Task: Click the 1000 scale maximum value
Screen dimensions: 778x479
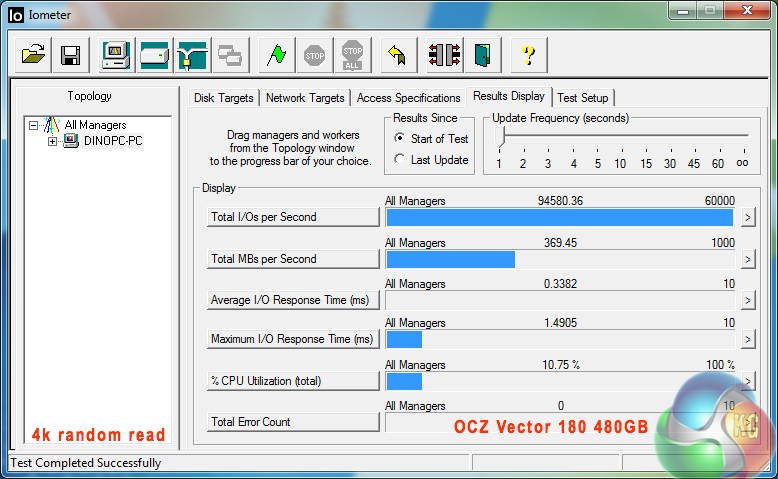Action: click(x=722, y=243)
